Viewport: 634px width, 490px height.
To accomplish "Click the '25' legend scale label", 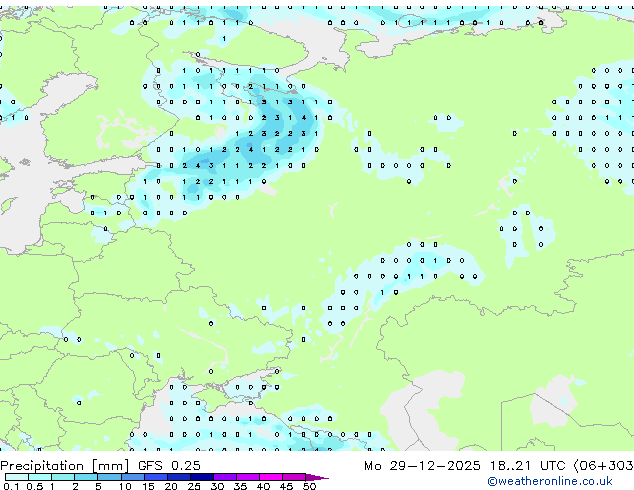I will pos(194,486).
